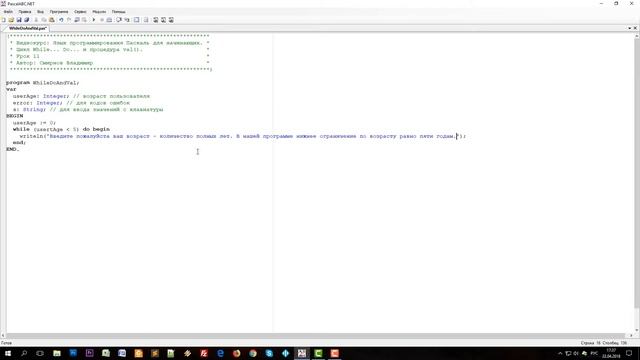The height and width of the screenshot is (360, 640).
Task: Open Task View from taskbar
Action: (40, 353)
